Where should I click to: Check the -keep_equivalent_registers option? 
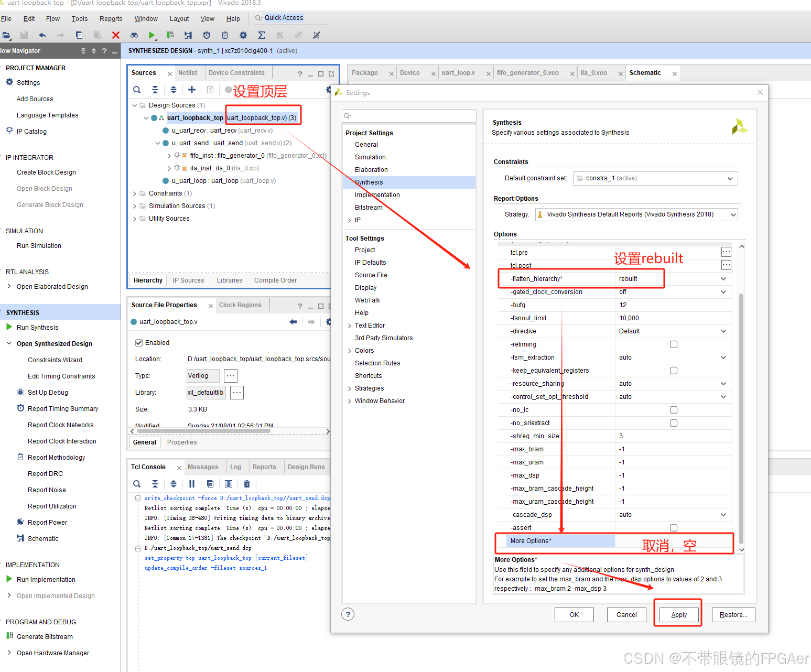point(674,371)
